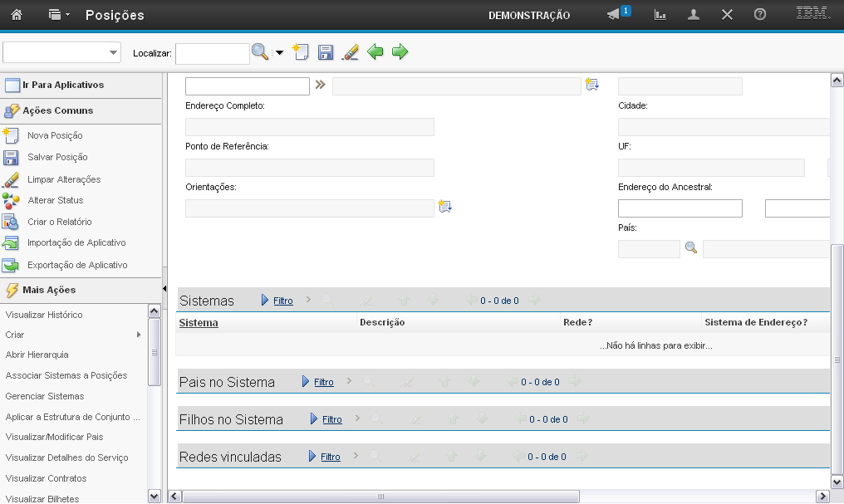
Task: Go to next record green arrow
Action: 400,52
